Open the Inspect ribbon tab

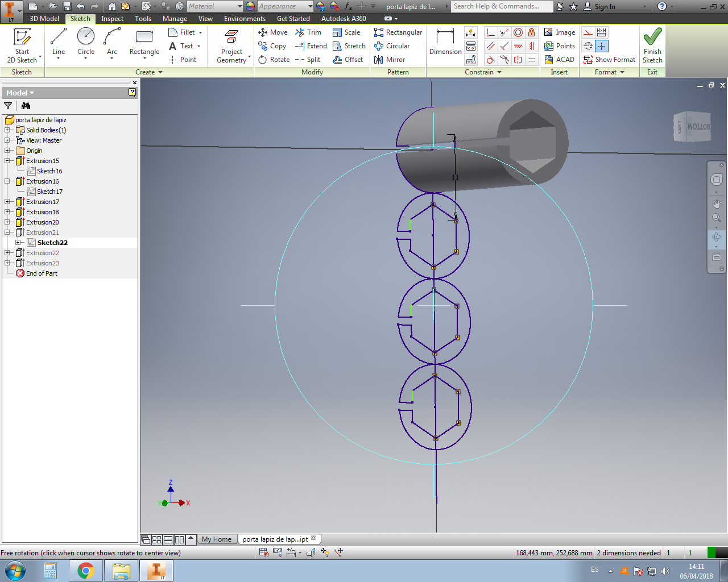coord(112,19)
